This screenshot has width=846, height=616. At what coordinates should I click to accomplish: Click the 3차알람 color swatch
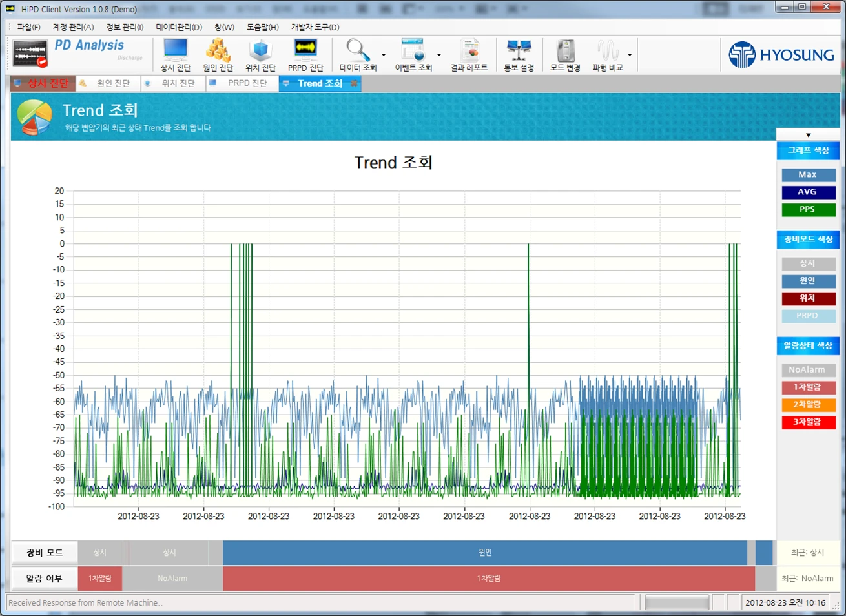tap(808, 422)
